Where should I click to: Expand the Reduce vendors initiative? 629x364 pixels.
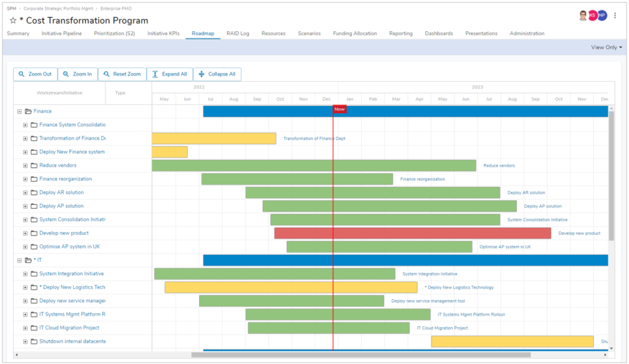(x=25, y=165)
